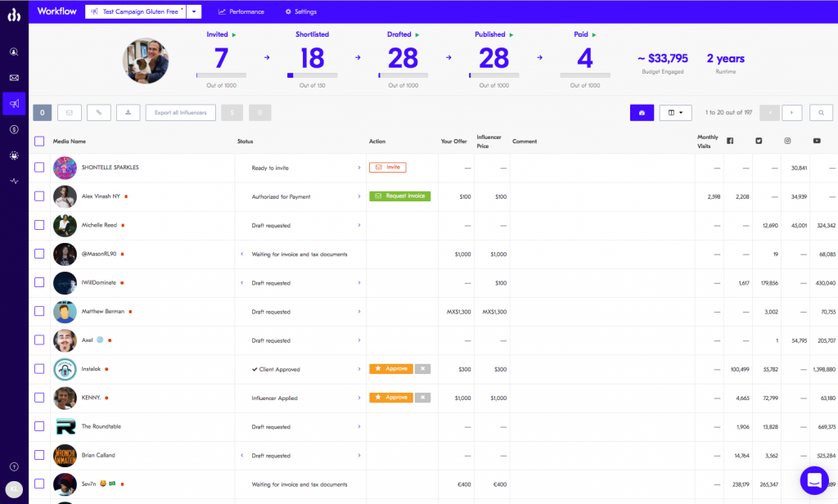Check the IWillDominate row checkbox
Viewport: 838px width, 504px height.
[39, 282]
